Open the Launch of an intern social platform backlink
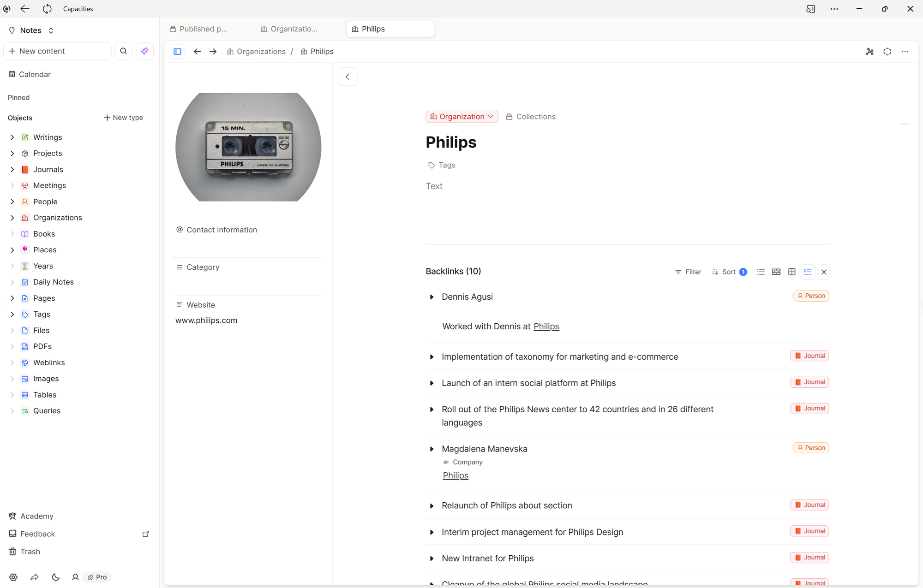This screenshot has height=588, width=923. click(x=528, y=383)
